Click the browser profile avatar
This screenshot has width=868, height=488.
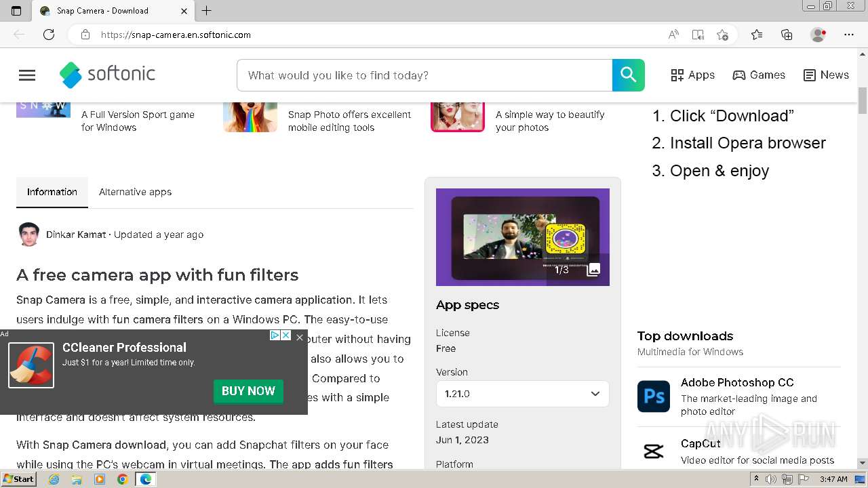(x=818, y=35)
